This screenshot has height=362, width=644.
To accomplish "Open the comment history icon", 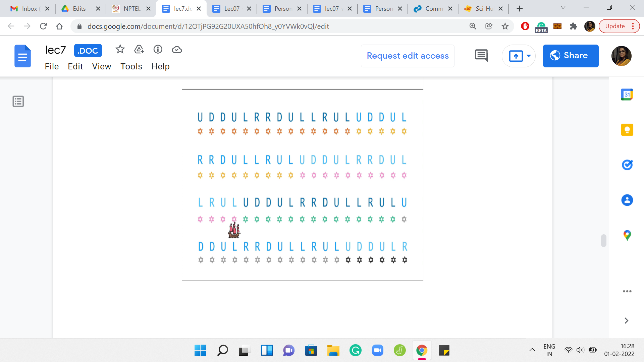I will pyautogui.click(x=481, y=56).
